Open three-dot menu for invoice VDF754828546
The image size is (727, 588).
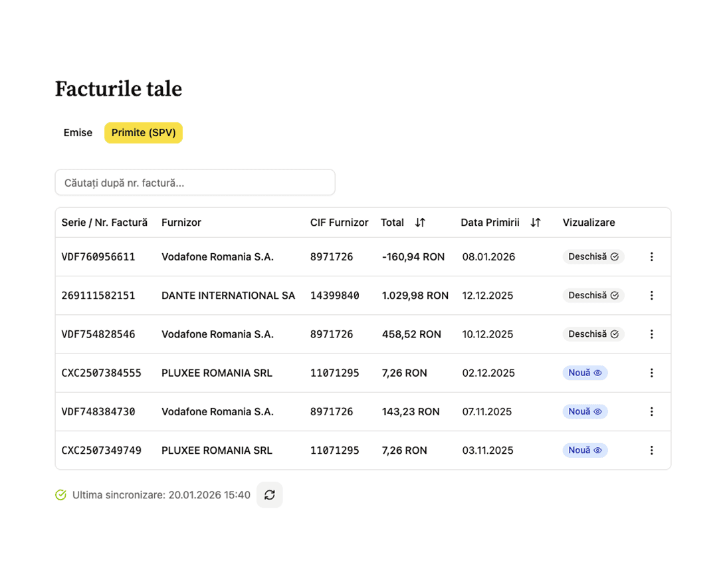point(651,334)
